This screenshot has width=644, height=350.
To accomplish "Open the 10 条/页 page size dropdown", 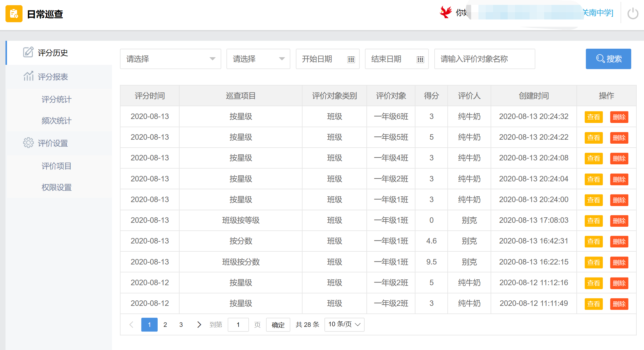I will pos(344,324).
